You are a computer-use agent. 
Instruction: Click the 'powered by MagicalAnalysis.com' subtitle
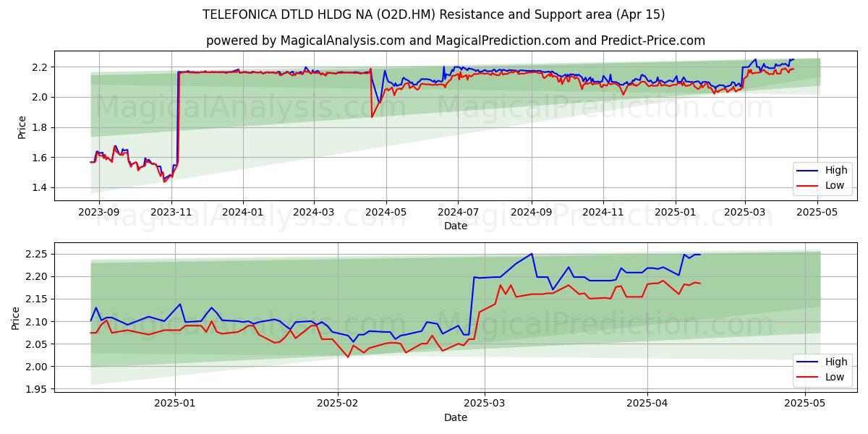[455, 41]
